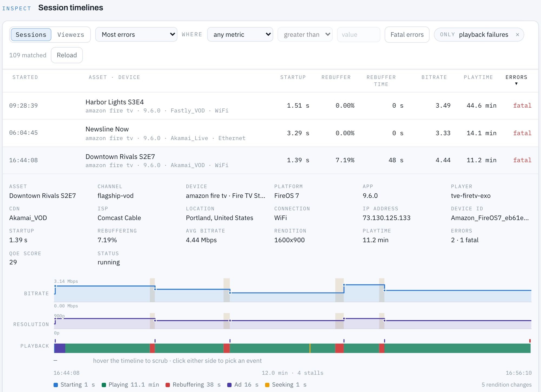The height and width of the screenshot is (392, 541).
Task: Expand the Harbor Lights S3E4 session row
Action: 270,106
